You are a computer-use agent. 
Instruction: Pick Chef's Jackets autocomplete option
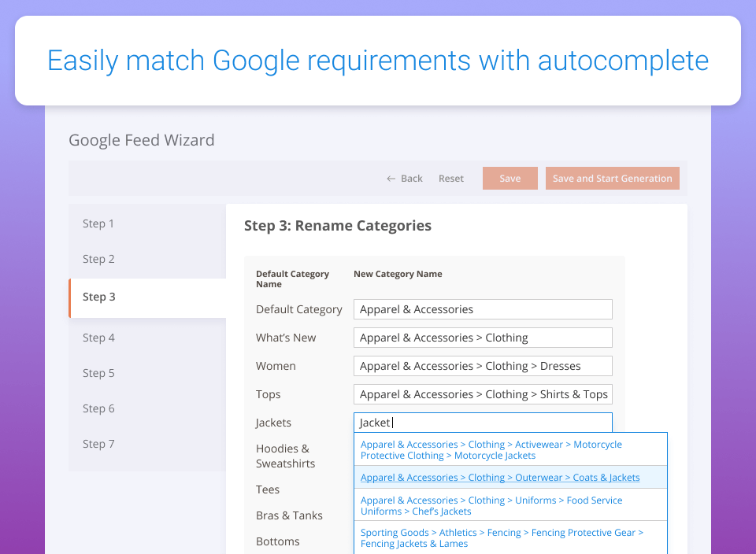click(510, 505)
